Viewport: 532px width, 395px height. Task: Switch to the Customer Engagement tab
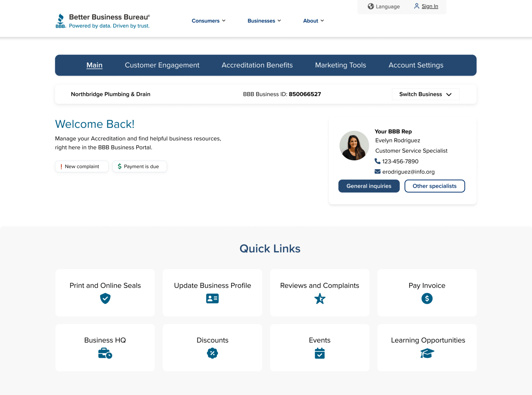click(162, 65)
